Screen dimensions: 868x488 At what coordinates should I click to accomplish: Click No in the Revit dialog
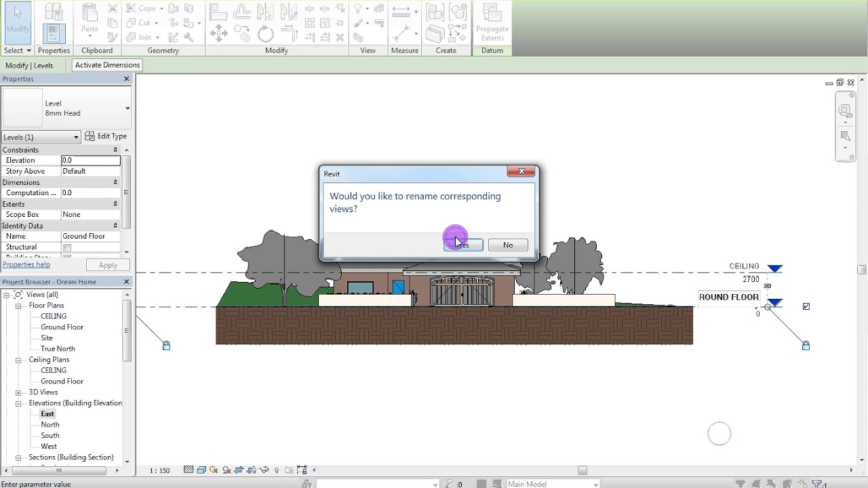click(508, 245)
